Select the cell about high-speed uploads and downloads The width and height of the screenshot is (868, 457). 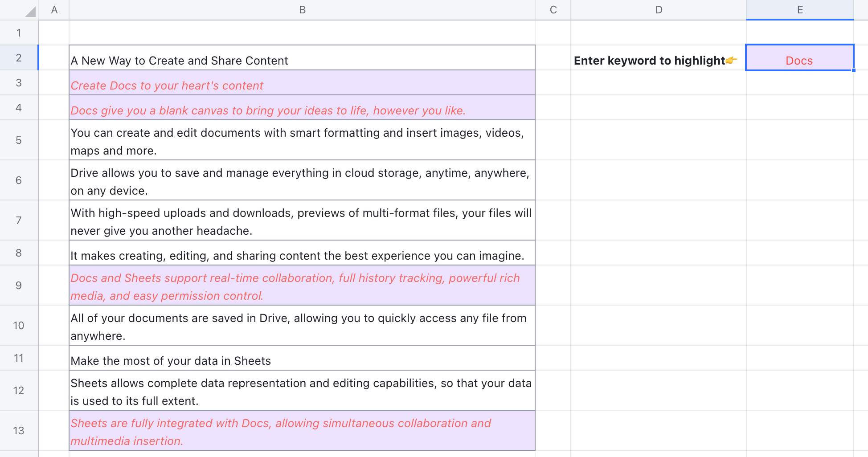[x=302, y=220]
